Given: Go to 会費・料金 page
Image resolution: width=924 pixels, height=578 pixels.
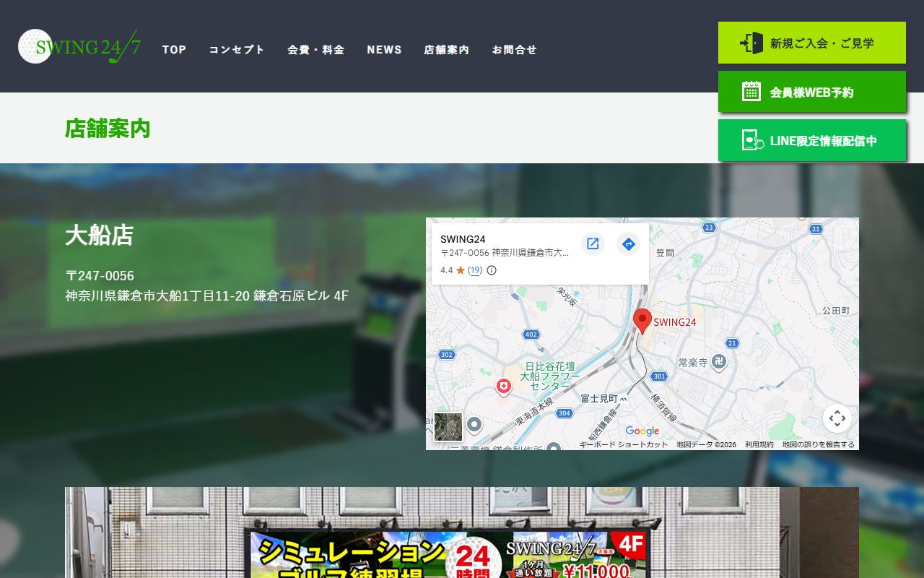Looking at the screenshot, I should tap(316, 50).
